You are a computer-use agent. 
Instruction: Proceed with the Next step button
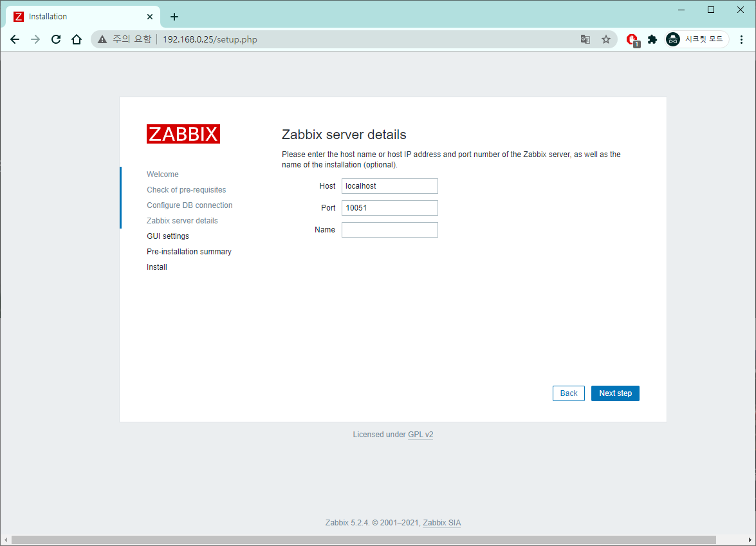(x=615, y=393)
